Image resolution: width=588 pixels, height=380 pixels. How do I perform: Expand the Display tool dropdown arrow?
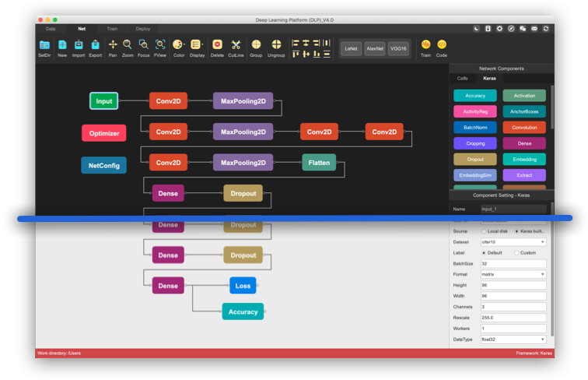(x=202, y=44)
